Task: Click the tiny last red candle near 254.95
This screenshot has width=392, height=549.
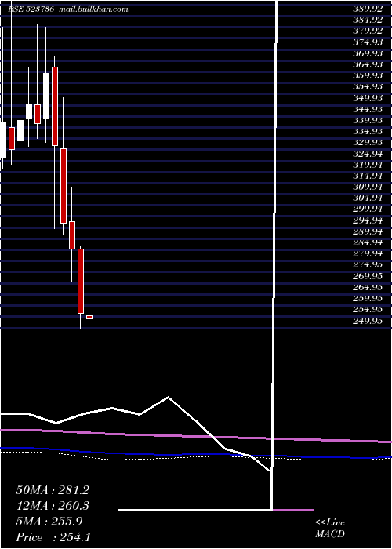Action: click(89, 317)
